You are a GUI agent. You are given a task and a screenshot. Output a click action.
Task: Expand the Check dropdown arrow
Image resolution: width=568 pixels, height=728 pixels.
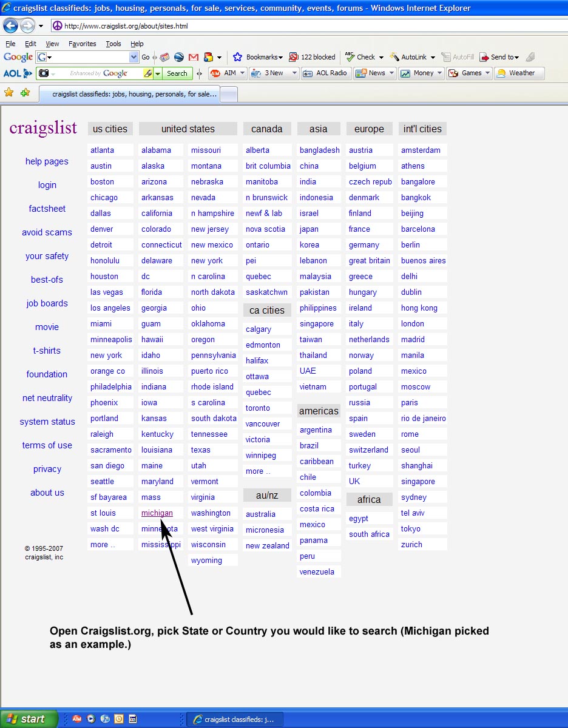point(381,58)
